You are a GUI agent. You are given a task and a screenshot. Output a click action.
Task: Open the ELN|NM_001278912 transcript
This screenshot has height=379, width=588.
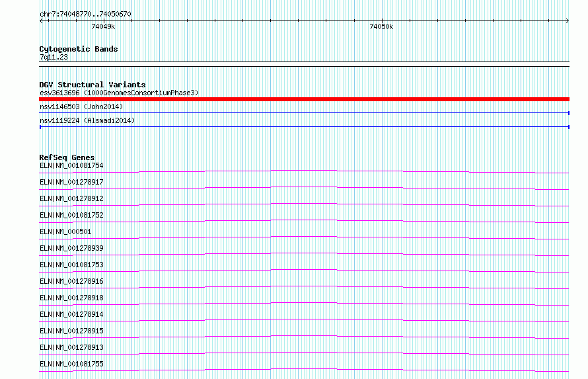click(x=71, y=198)
